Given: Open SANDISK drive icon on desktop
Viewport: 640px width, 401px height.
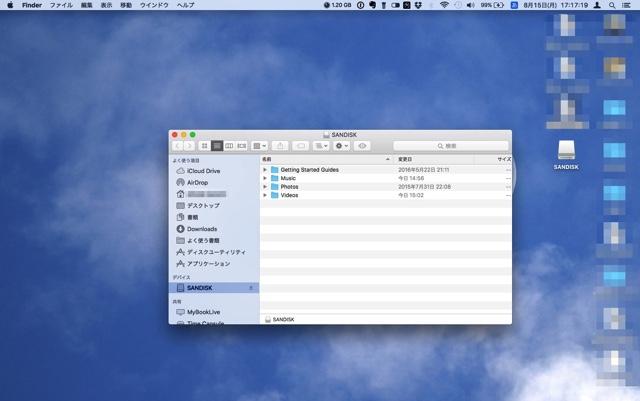Looking at the screenshot, I should coord(566,152).
